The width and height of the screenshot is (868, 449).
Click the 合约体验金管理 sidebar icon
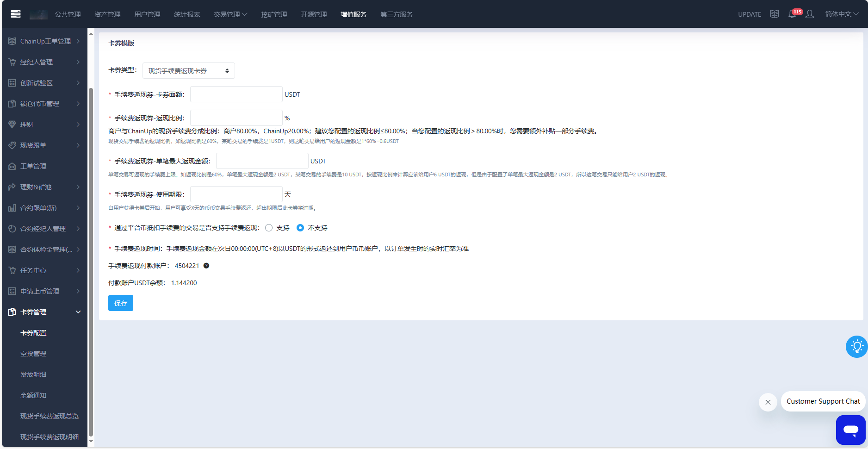[x=12, y=249]
